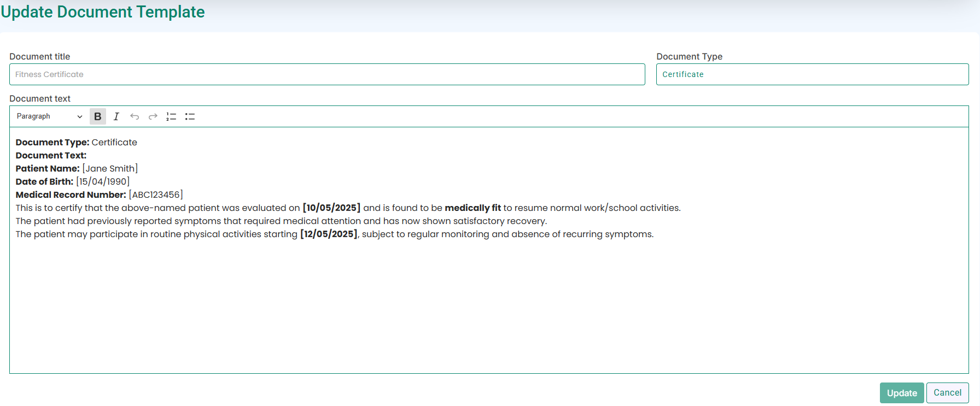This screenshot has height=406, width=980.
Task: Click the 'Document text' field label
Action: (x=40, y=98)
